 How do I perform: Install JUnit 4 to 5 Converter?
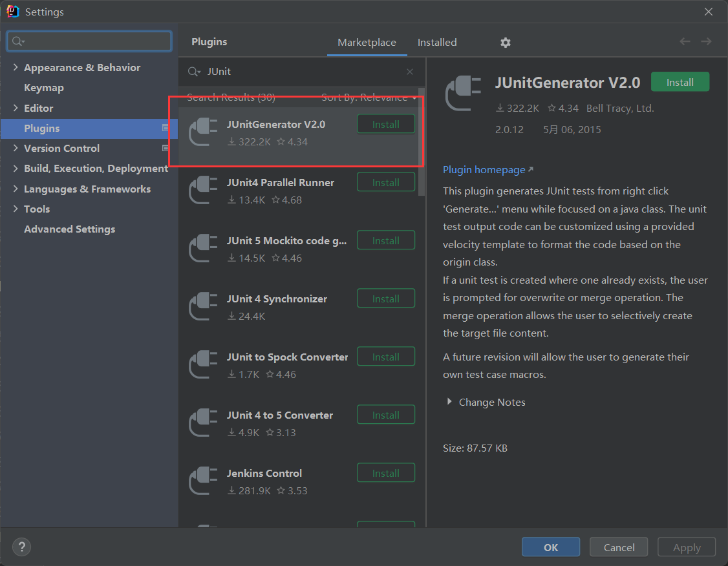point(386,415)
